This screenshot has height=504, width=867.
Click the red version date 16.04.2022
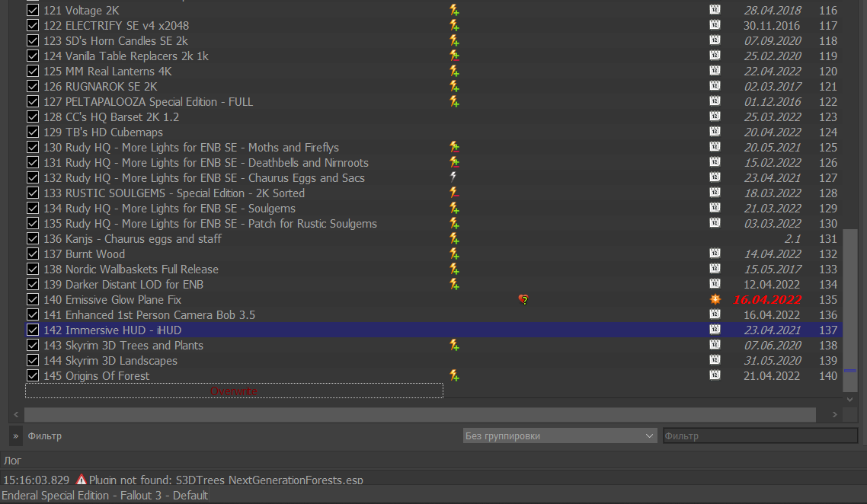coord(767,299)
